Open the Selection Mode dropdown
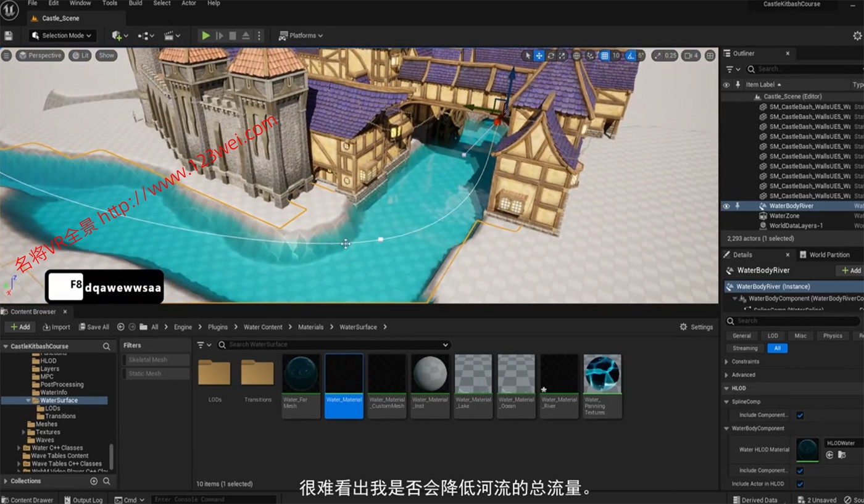This screenshot has height=504, width=864. point(62,36)
